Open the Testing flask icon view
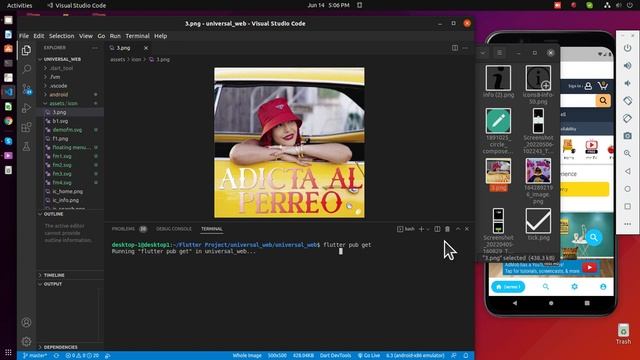The height and width of the screenshot is (360, 640). pyautogui.click(x=27, y=146)
